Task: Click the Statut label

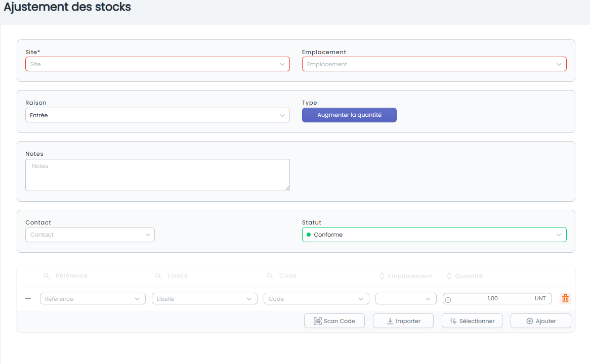Action: tap(312, 222)
